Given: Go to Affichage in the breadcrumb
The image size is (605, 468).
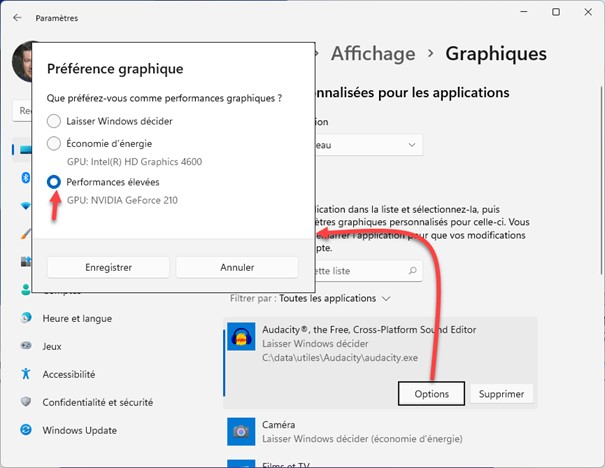Looking at the screenshot, I should point(371,53).
